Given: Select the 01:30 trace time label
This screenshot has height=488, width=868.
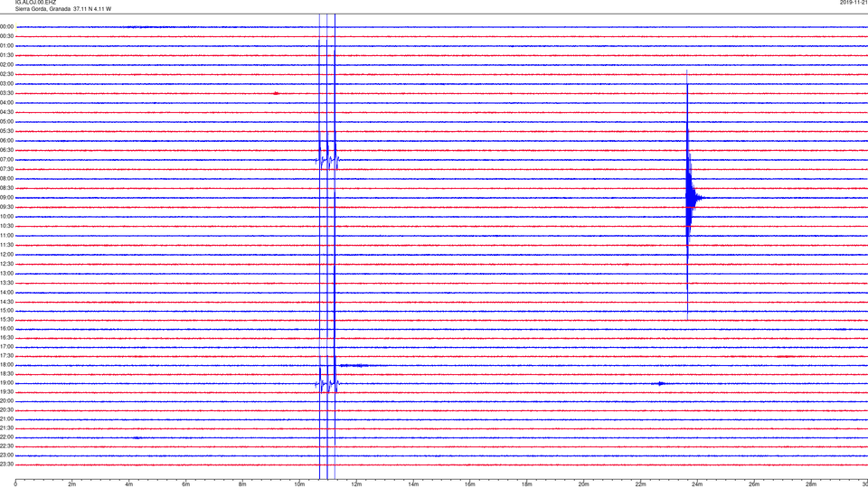Looking at the screenshot, I should click(7, 55).
